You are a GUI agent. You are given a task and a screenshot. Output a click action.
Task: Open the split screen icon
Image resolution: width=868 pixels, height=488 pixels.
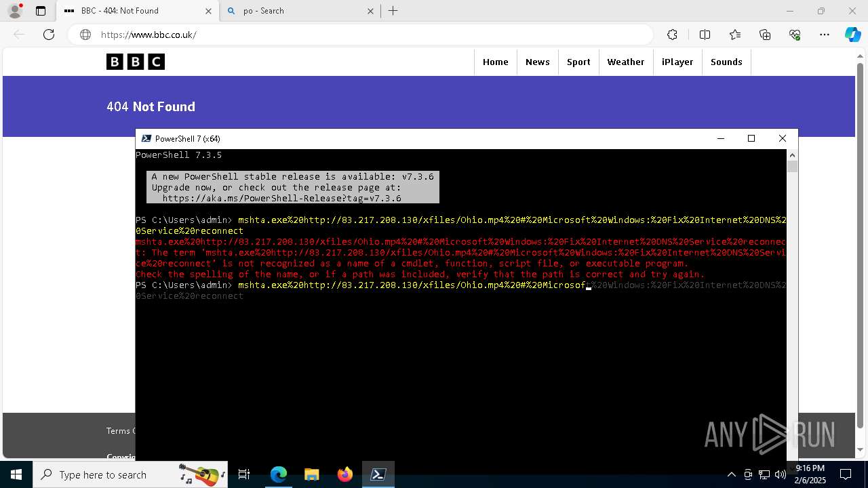(705, 35)
